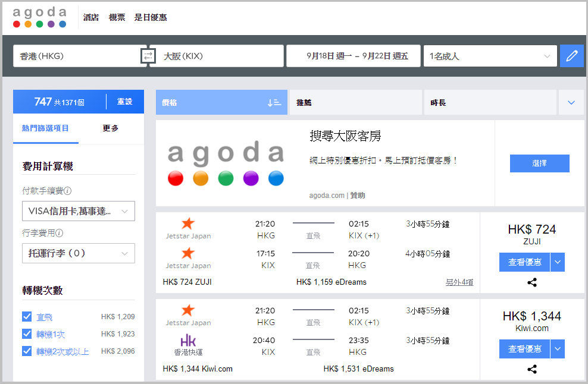Sort results by 價格
This screenshot has height=384, width=588.
pyautogui.click(x=221, y=103)
